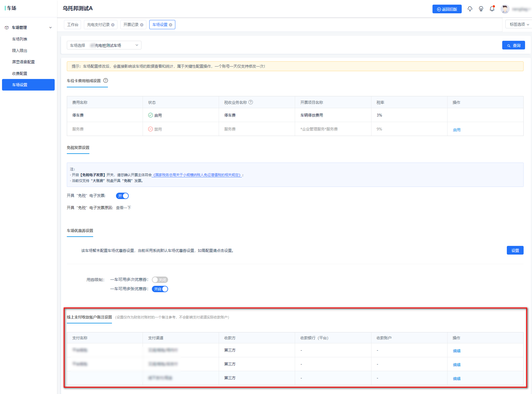Close the 开票记录 tab
Viewport: 532px width, 394px height.
point(142,25)
